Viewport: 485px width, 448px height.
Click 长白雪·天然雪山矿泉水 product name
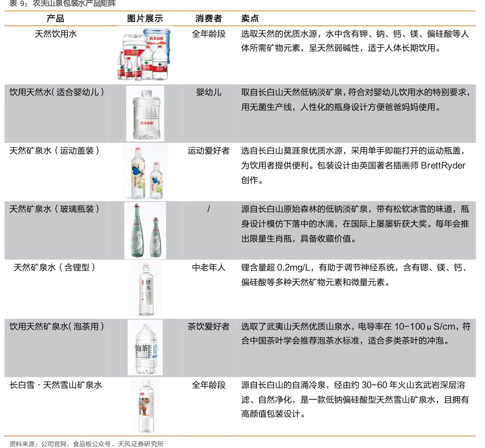pyautogui.click(x=56, y=385)
